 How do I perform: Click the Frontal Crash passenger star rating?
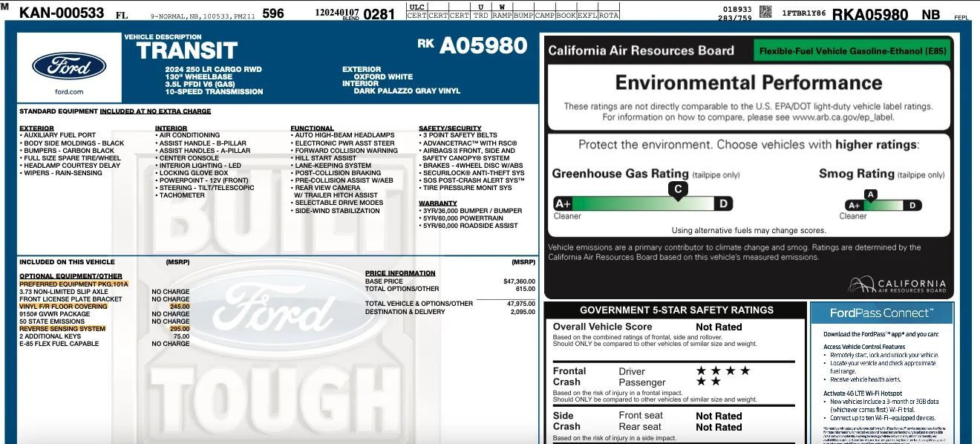(x=708, y=382)
